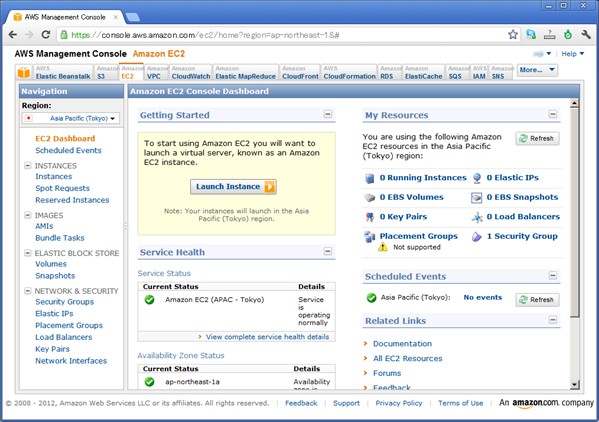Click the green check next to Amazon EC2 (APAC - Tokyo)
Image resolution: width=599 pixels, height=422 pixels.
(150, 300)
